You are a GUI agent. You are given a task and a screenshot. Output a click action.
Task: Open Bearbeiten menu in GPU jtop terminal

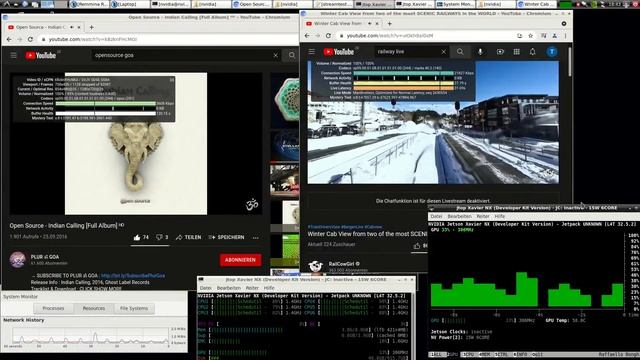coord(460,216)
